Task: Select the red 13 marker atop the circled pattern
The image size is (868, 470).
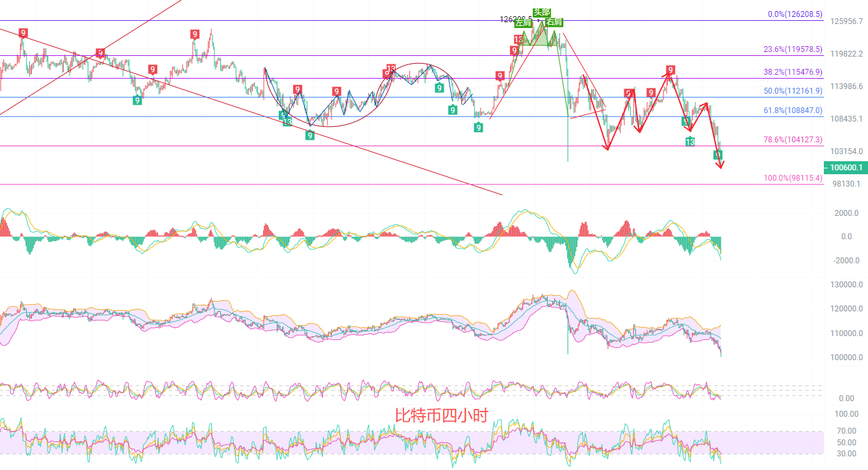Action: (390, 69)
